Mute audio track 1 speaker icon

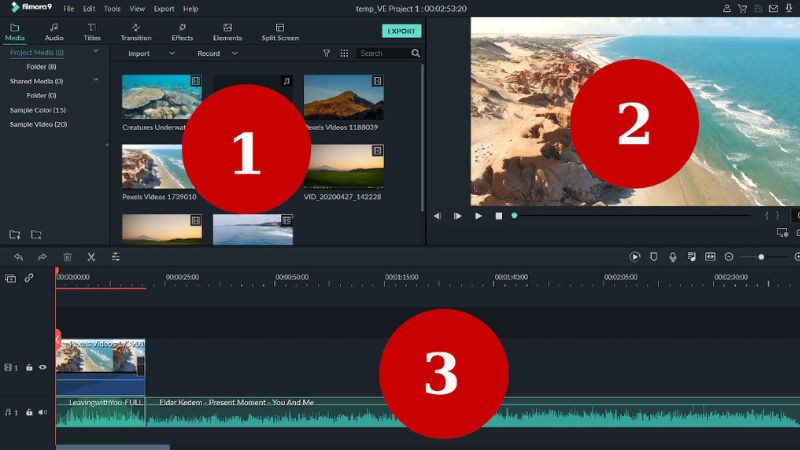[x=43, y=411]
